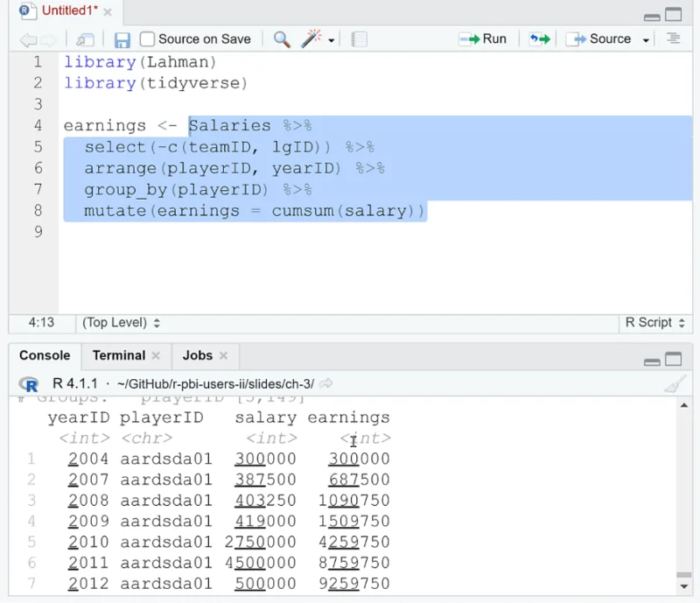Open the (Top Level) scope navigator

coord(121,322)
